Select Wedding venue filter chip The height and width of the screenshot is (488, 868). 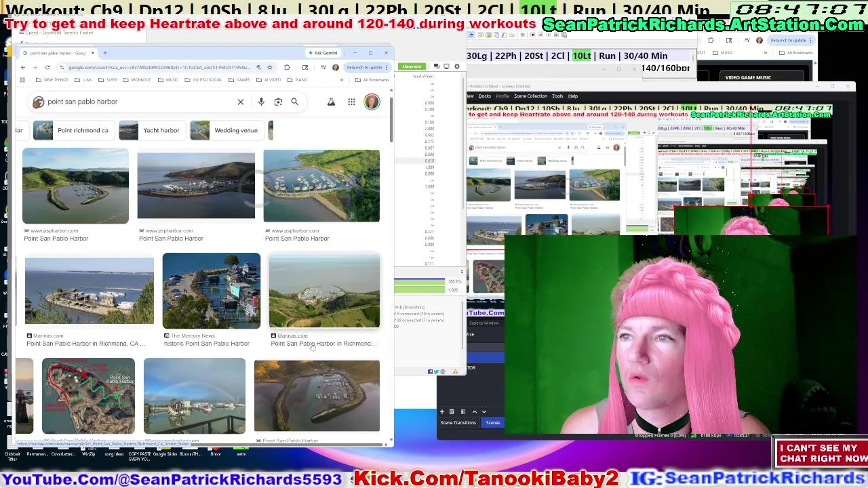(226, 130)
